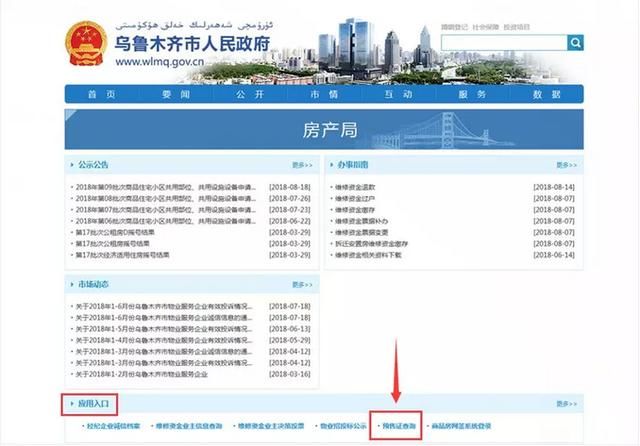Open the 市情 navigation tab
The image size is (640, 446).
[x=324, y=95]
